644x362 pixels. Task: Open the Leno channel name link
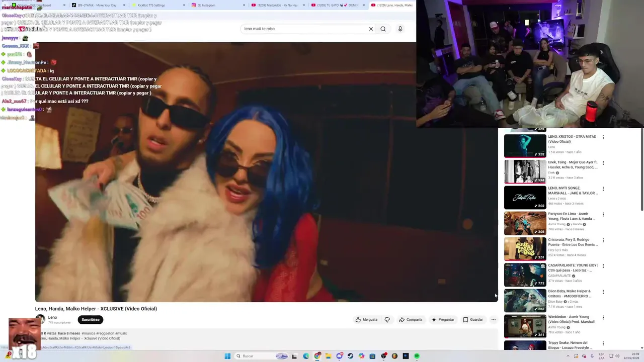pyautogui.click(x=52, y=317)
